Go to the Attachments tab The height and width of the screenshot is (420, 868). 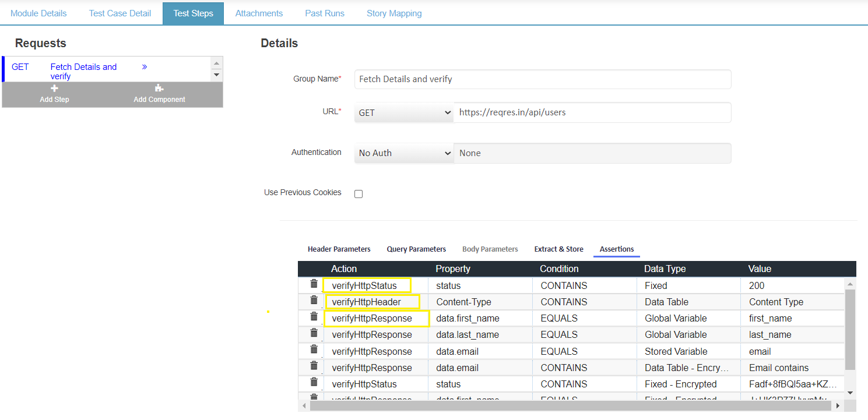pos(259,13)
